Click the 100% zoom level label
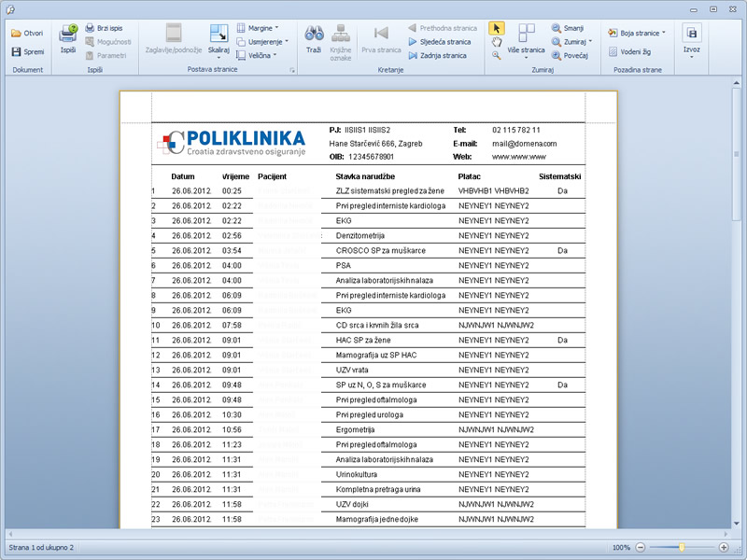 coord(621,548)
